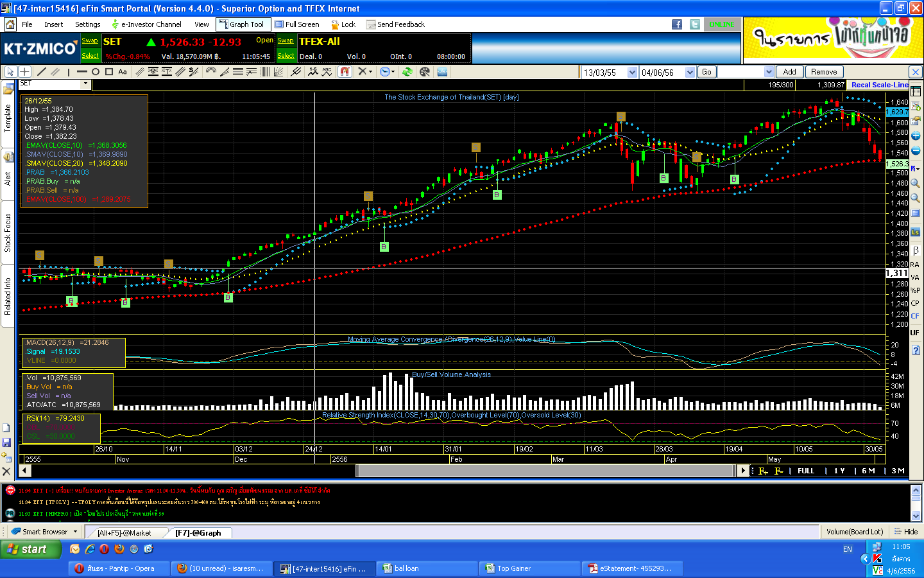The image size is (924, 578).
Task: Click the Remove button
Action: click(824, 72)
